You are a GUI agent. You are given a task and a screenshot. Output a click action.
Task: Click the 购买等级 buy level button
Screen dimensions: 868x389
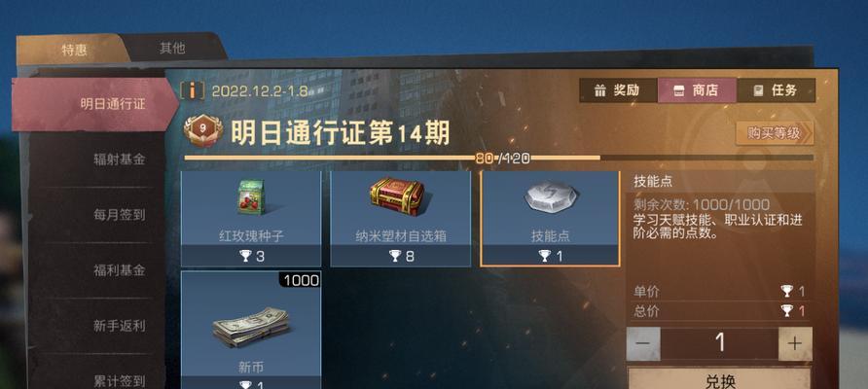[774, 133]
